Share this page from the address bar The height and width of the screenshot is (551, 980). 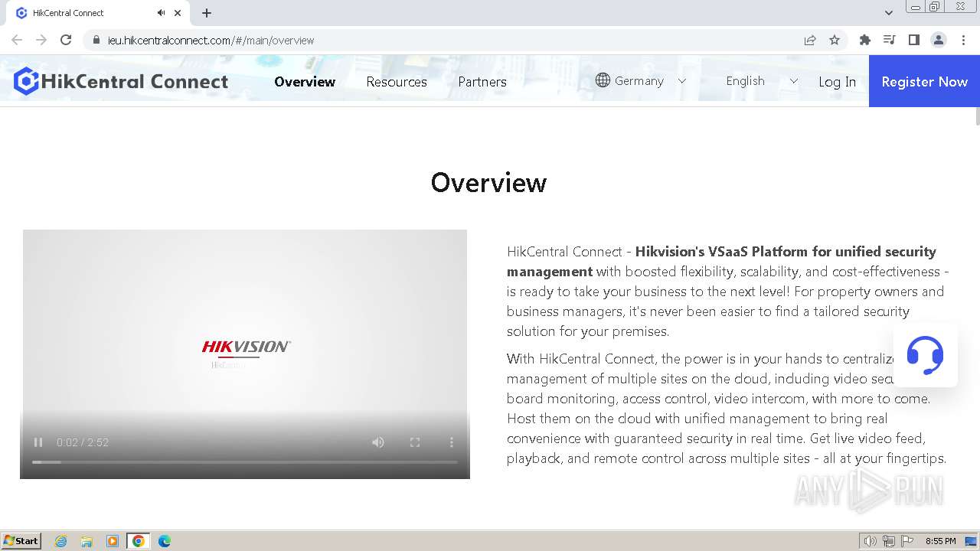click(810, 40)
